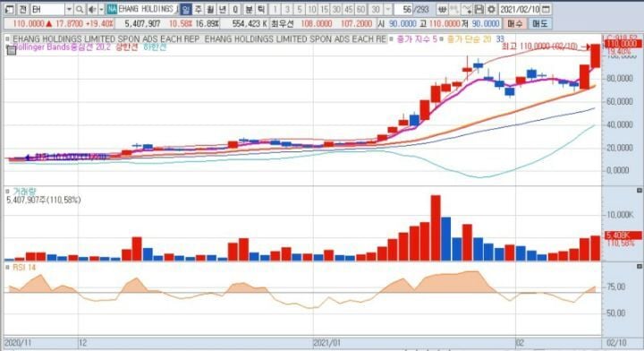This screenshot has height=351, width=644.
Task: Select the 일 daily chart period
Action: (186, 9)
